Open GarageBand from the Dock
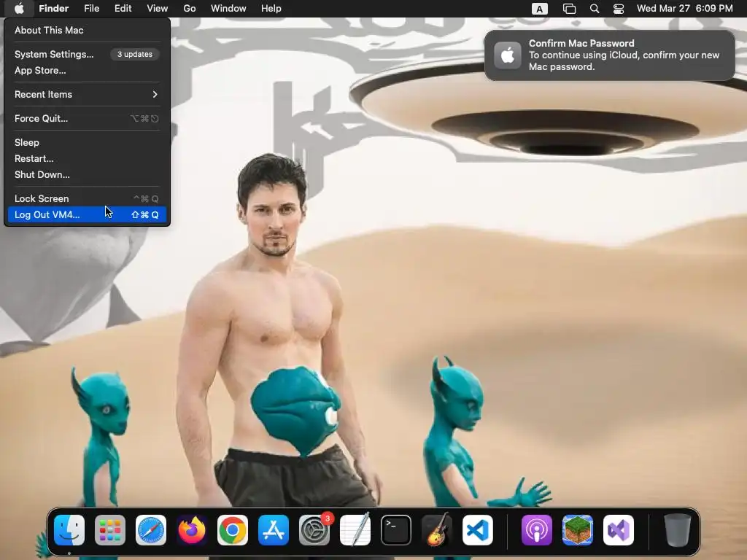Viewport: 747px width, 560px height. [x=437, y=530]
